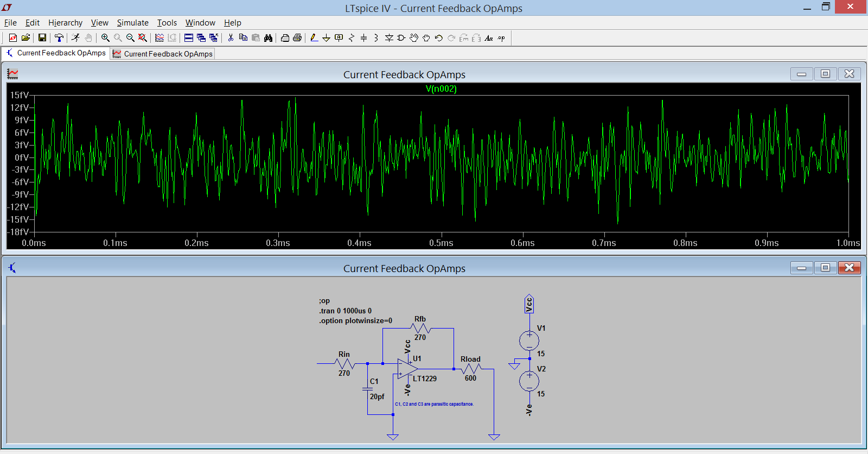868x454 pixels.
Task: Pick the Resistor placement tool
Action: pos(352,38)
